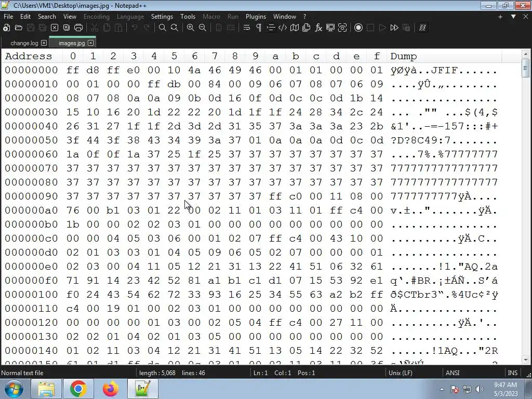Click the Define Language code-brackets icon
Image resolution: width=532 pixels, height=399 pixels.
pos(283,28)
